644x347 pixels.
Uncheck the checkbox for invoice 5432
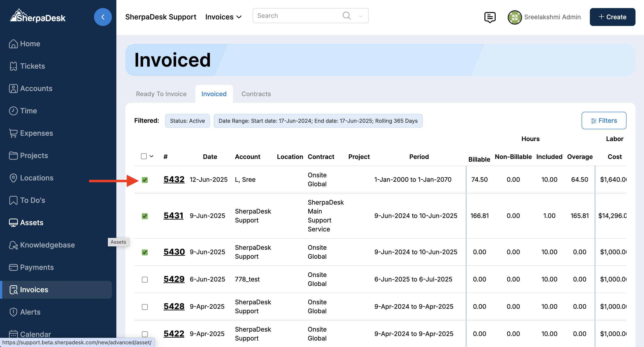(x=145, y=180)
